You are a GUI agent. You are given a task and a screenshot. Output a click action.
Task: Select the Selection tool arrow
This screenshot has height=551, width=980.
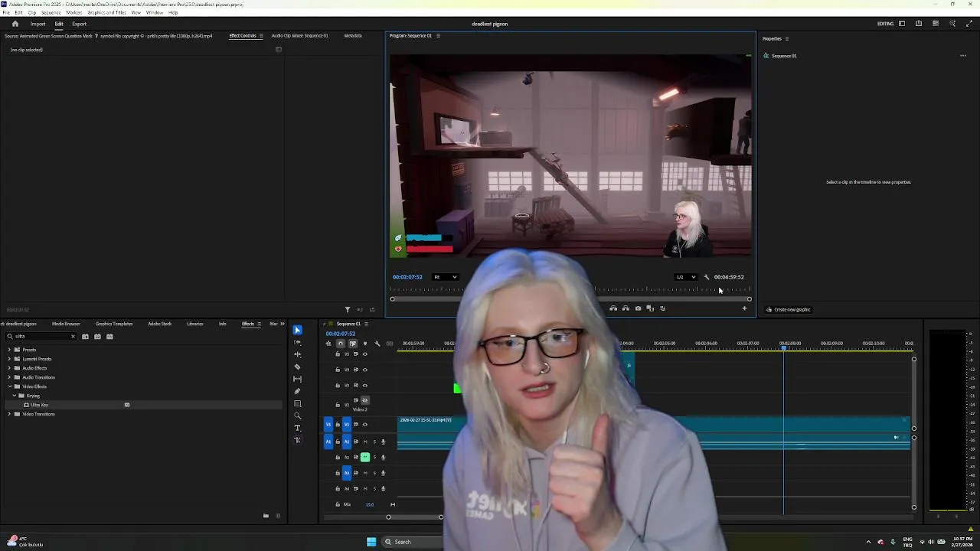click(298, 330)
